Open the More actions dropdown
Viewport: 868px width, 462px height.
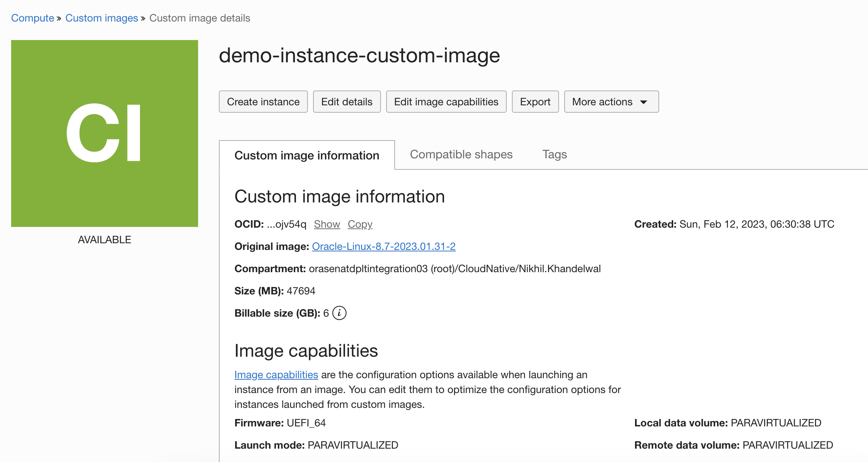(611, 102)
